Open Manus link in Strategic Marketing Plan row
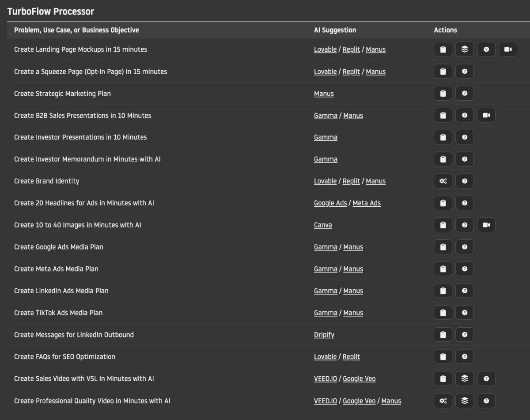The image size is (530, 420). (x=324, y=94)
